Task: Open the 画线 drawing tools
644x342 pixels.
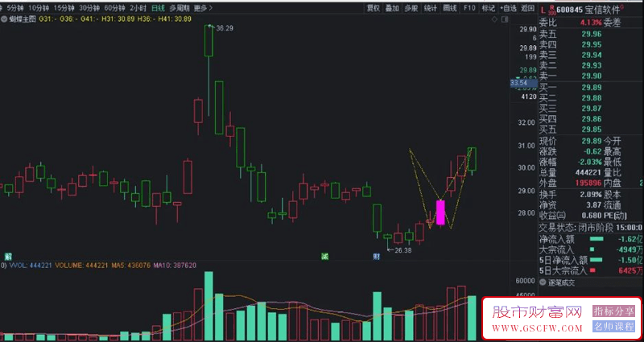Action: [450, 8]
